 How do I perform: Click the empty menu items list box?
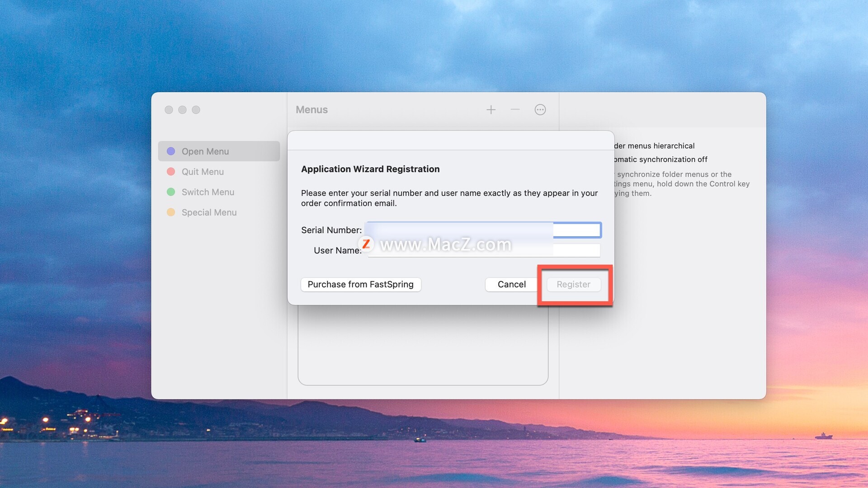click(x=423, y=346)
